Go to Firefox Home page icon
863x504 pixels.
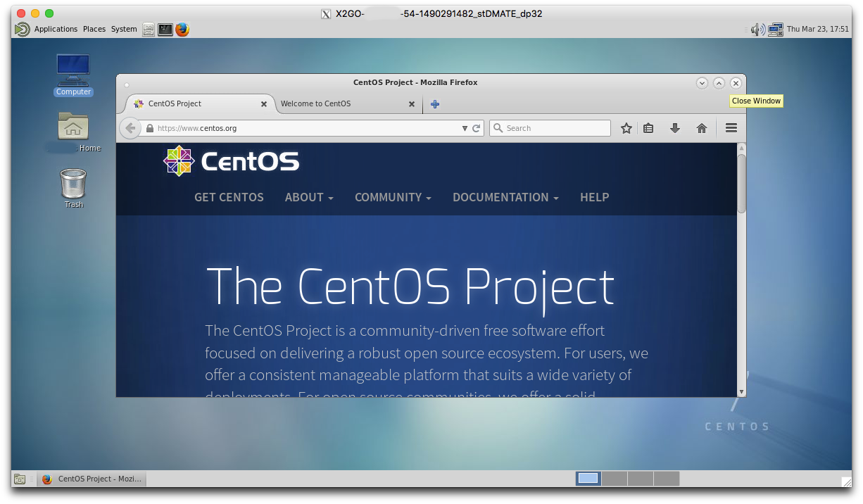[x=701, y=128]
